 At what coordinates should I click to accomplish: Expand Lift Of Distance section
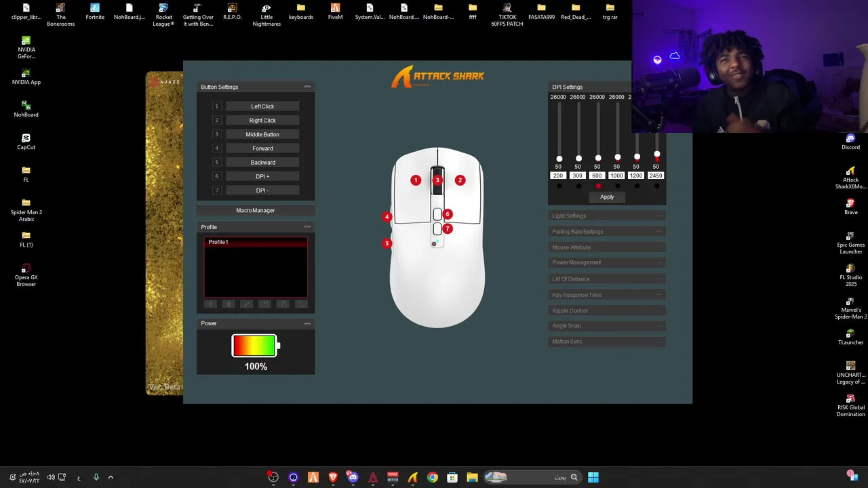pos(607,279)
